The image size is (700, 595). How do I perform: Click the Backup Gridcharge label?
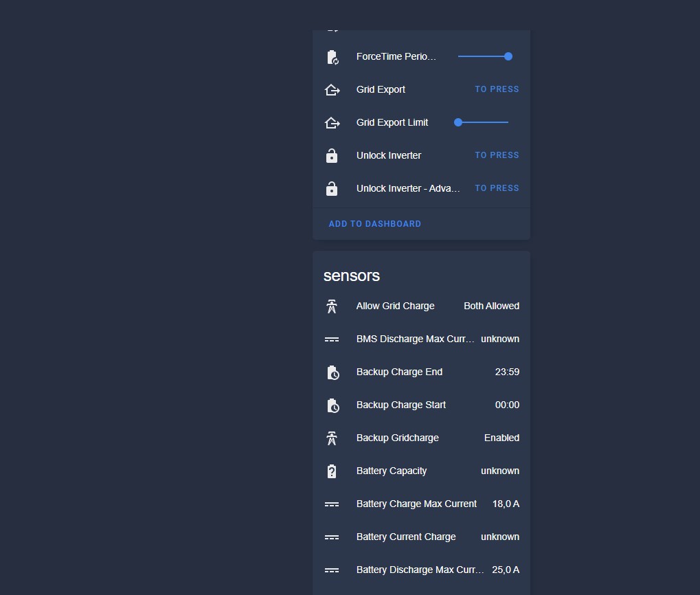click(397, 438)
